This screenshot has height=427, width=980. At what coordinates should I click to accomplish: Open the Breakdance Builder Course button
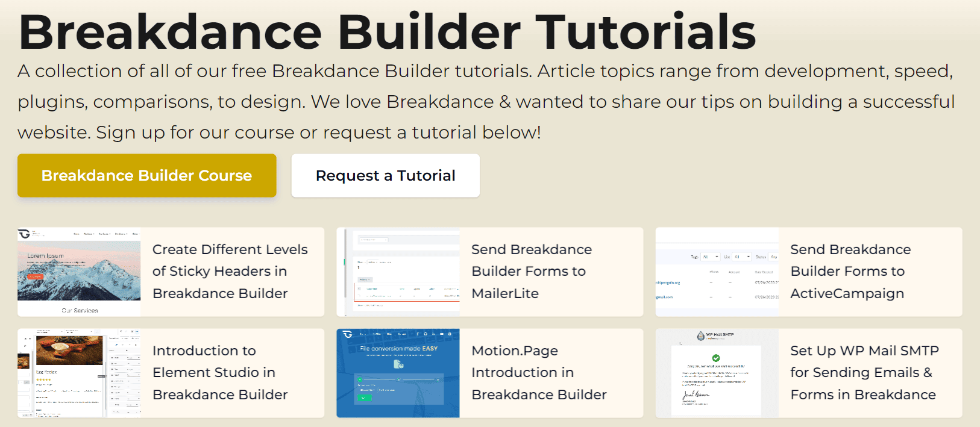146,175
